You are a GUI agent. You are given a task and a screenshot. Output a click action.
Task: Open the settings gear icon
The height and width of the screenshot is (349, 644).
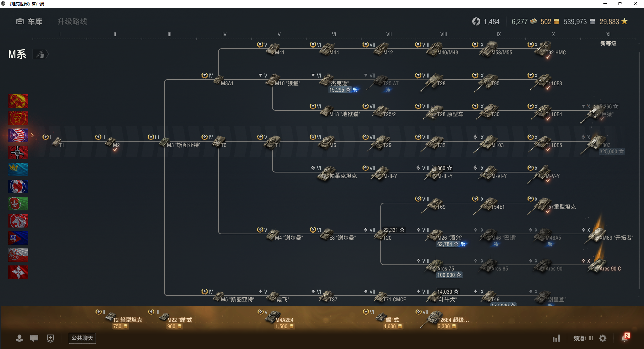[x=603, y=338]
